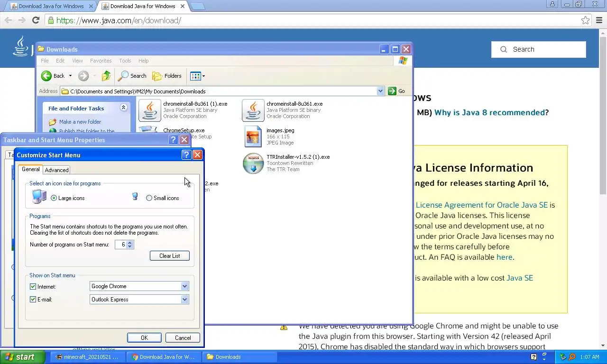Click the Downloads taskbar button
Screen dimensions: 607x364
click(239, 357)
